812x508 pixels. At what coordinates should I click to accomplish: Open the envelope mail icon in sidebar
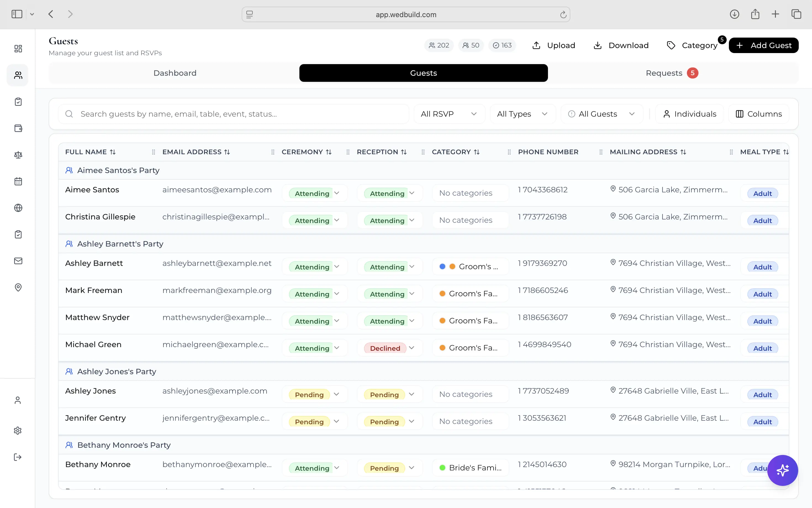click(18, 261)
